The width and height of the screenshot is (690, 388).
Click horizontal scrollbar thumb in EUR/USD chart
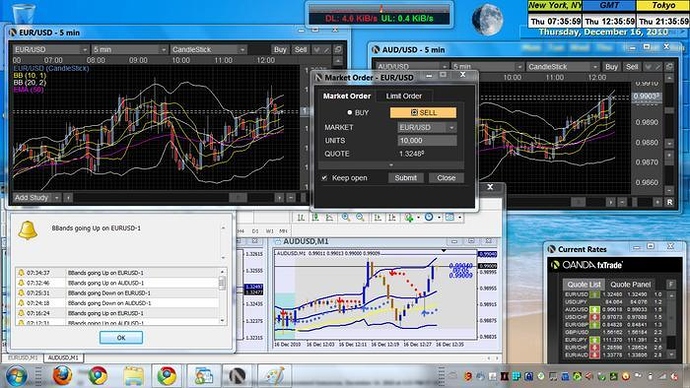238,198
